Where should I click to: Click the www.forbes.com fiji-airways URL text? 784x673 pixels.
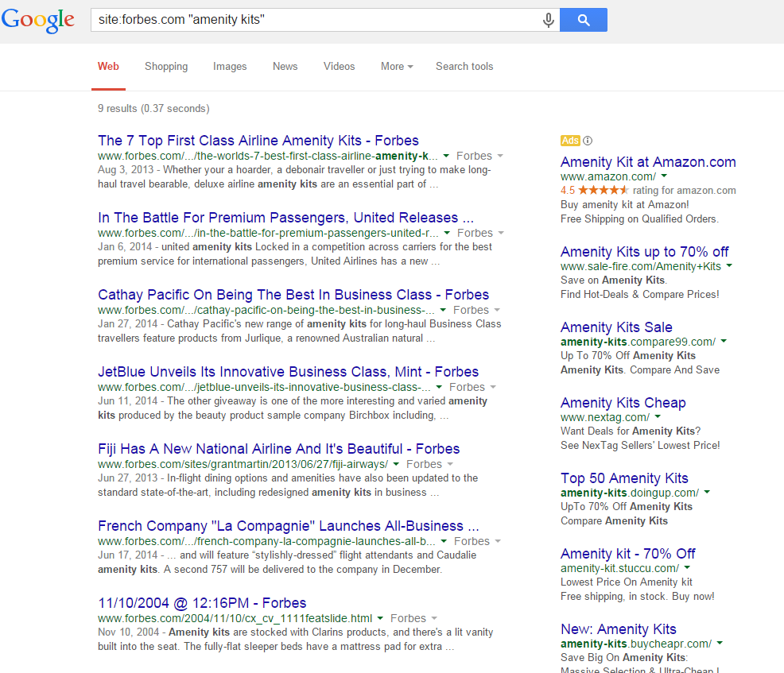pyautogui.click(x=243, y=464)
